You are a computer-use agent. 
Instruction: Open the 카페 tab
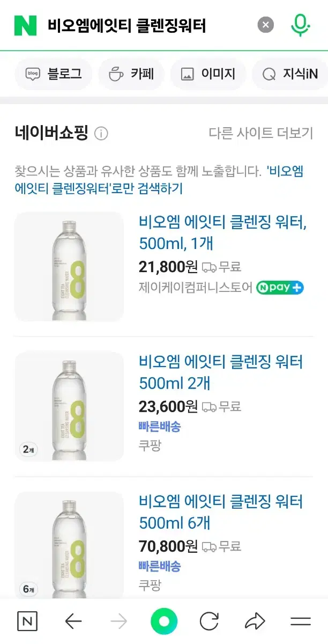[131, 74]
